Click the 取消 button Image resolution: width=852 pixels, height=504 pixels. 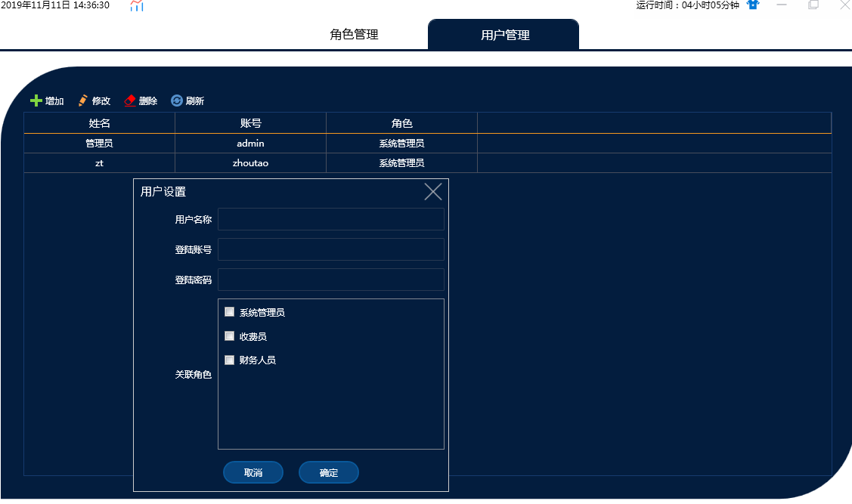pos(253,472)
